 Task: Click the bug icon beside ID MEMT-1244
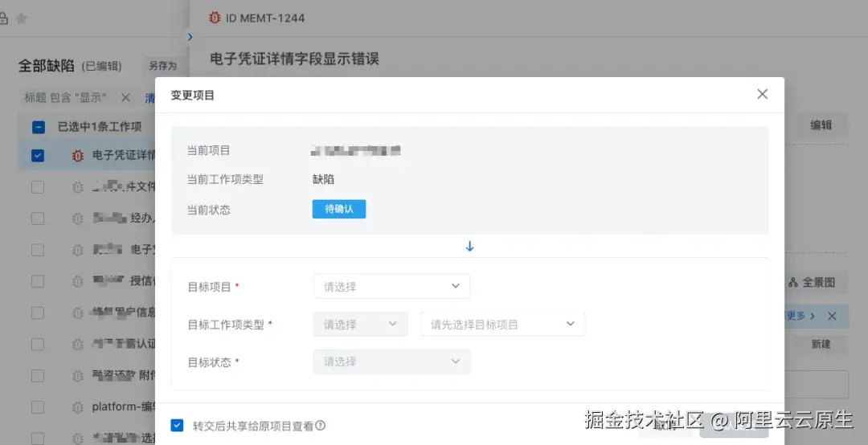point(215,18)
